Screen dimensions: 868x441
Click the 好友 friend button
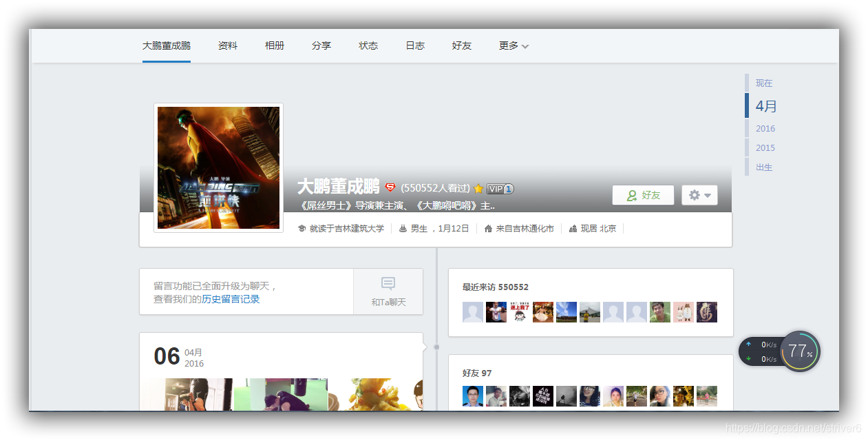643,195
